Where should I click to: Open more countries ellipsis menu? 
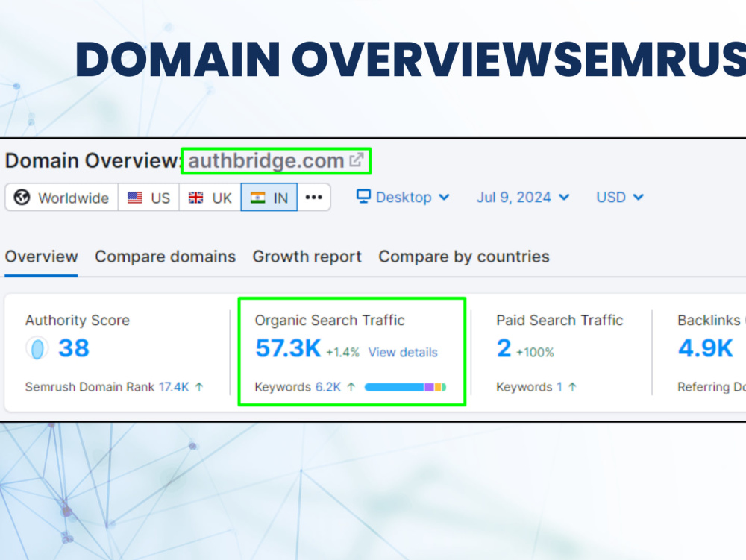[313, 197]
